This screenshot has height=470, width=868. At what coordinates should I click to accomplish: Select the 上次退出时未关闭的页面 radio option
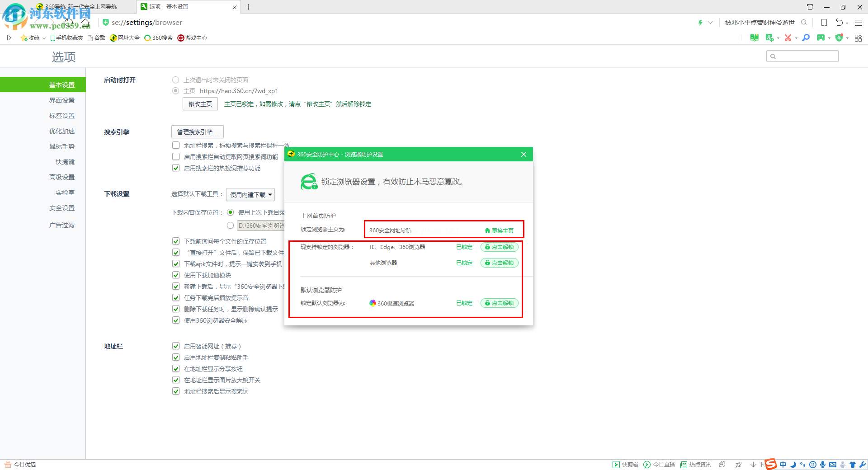click(x=175, y=80)
